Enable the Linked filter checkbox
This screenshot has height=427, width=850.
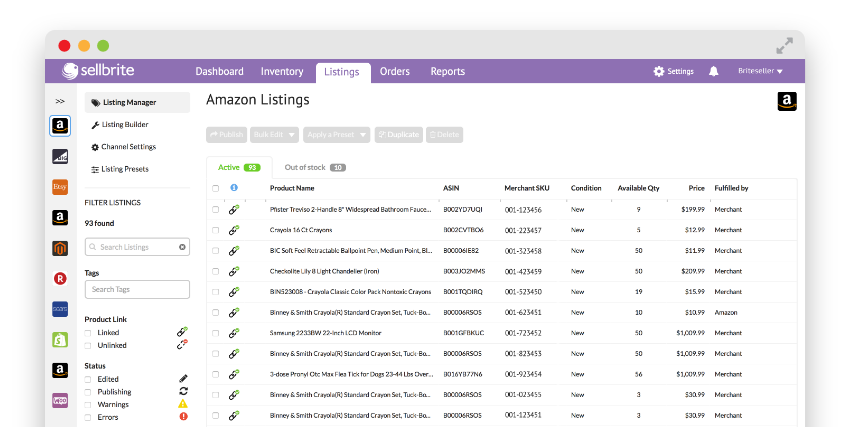(88, 333)
